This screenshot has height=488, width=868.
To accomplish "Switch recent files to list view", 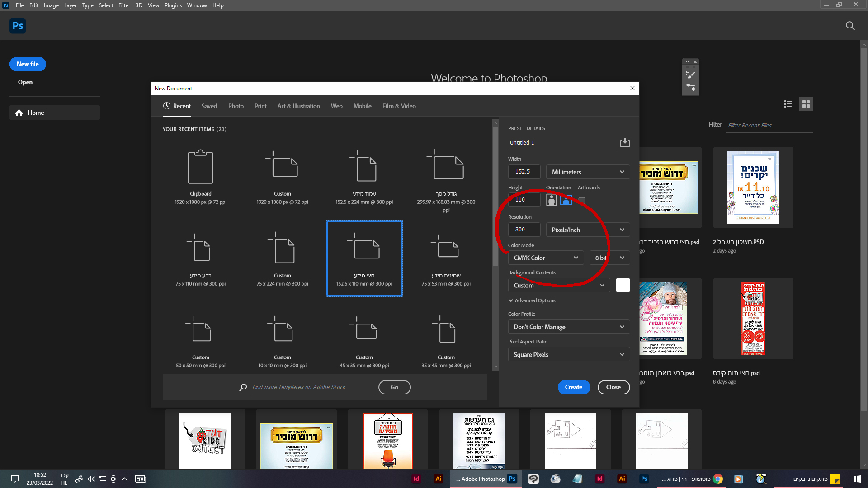I will 788,104.
